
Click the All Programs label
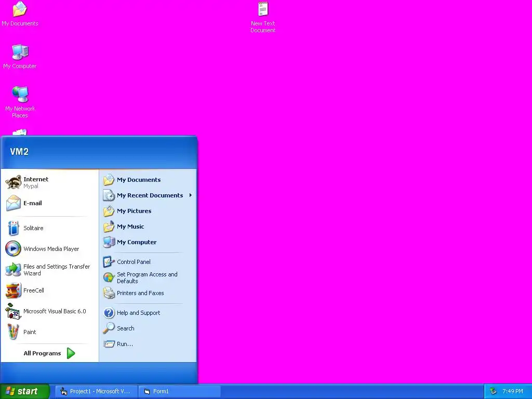[42, 353]
